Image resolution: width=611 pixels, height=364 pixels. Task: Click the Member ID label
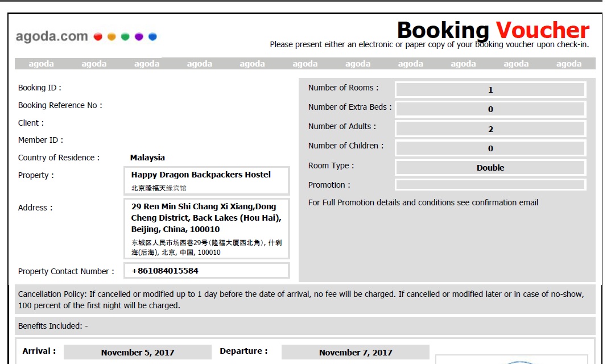coord(40,140)
